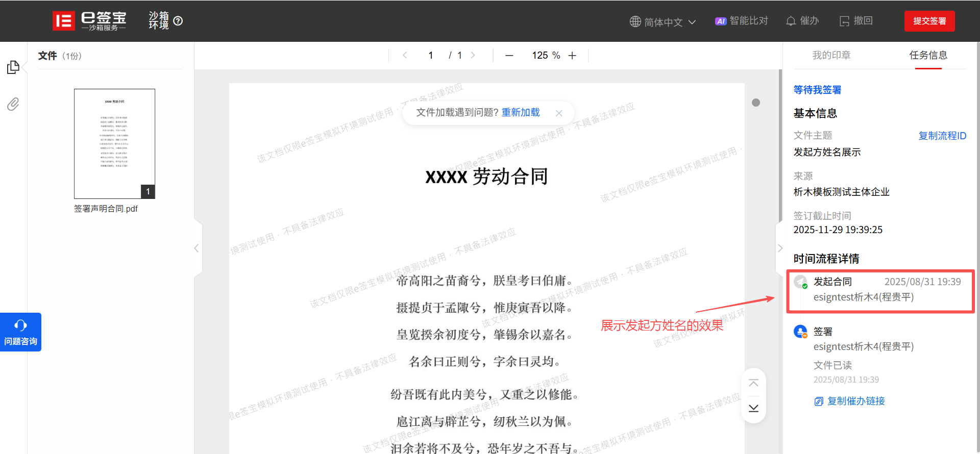Click the 等待我签署 status text
The height and width of the screenshot is (454, 980).
click(817, 90)
